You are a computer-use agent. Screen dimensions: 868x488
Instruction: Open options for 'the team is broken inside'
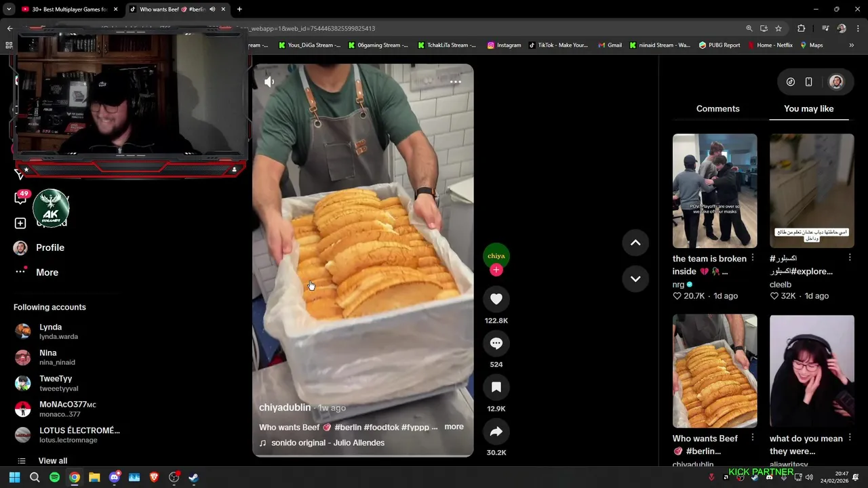coord(753,258)
